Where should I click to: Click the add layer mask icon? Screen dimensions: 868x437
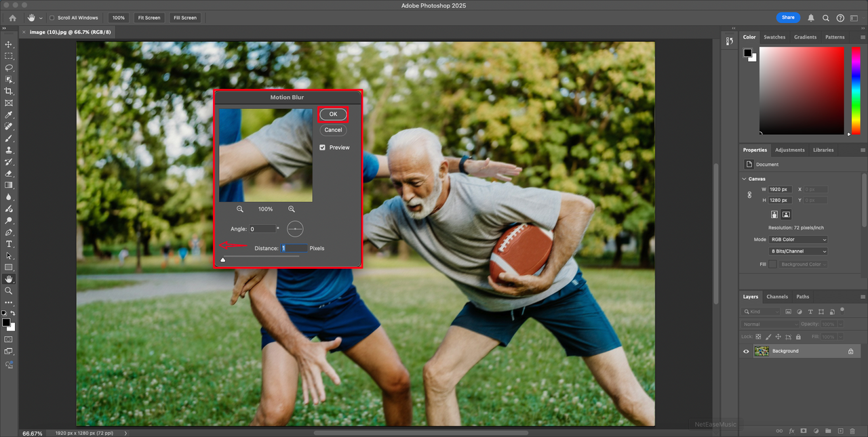804,430
